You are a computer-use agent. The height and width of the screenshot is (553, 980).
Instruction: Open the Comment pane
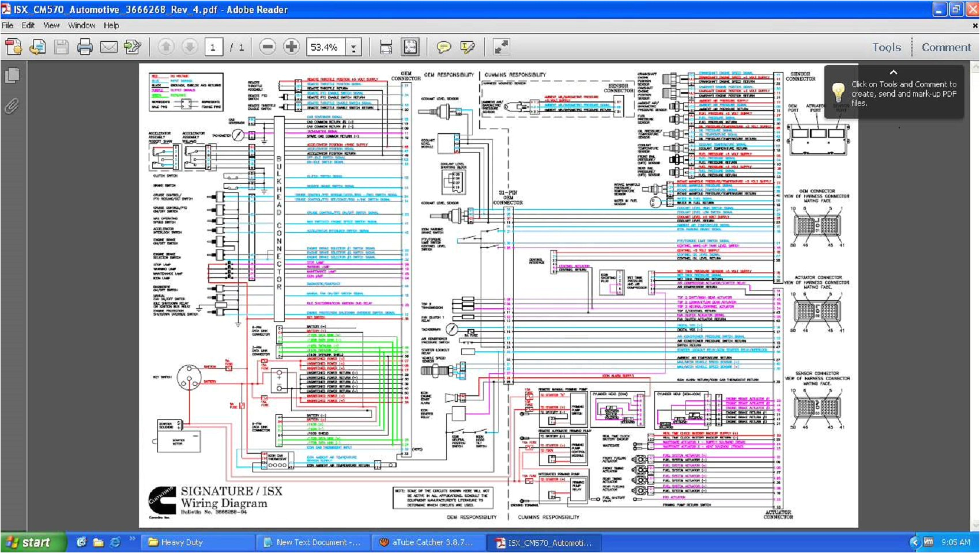(x=946, y=47)
